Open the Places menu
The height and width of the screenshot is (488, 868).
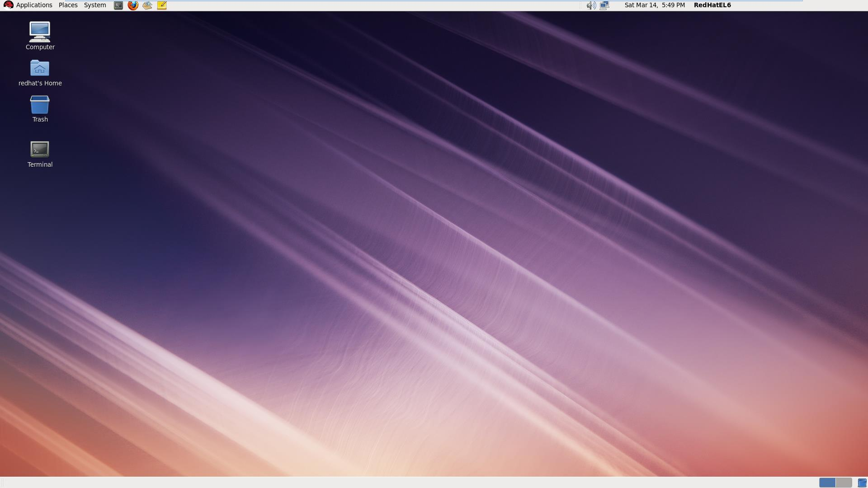point(67,5)
